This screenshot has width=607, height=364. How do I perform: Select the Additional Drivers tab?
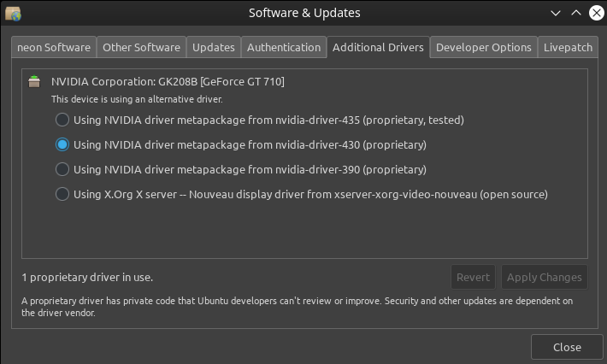pos(378,47)
